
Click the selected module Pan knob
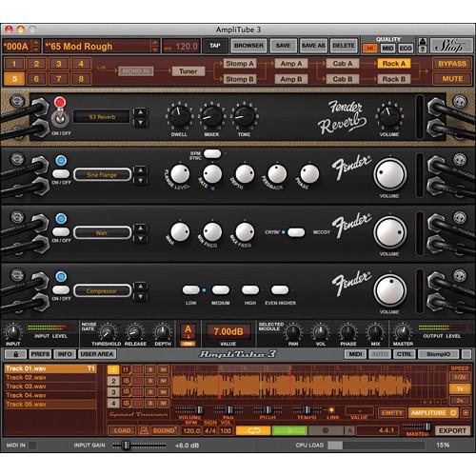click(293, 332)
